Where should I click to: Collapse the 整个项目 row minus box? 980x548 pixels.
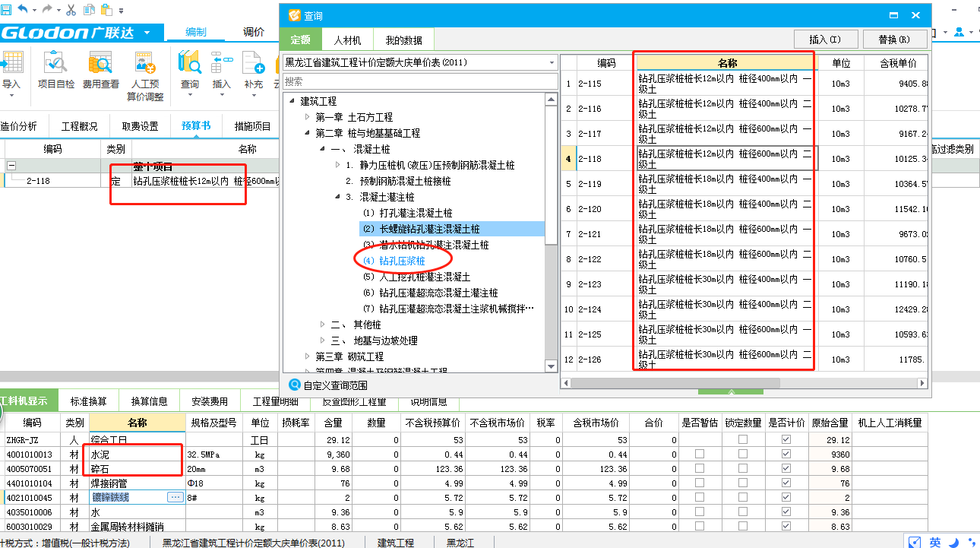[x=11, y=166]
